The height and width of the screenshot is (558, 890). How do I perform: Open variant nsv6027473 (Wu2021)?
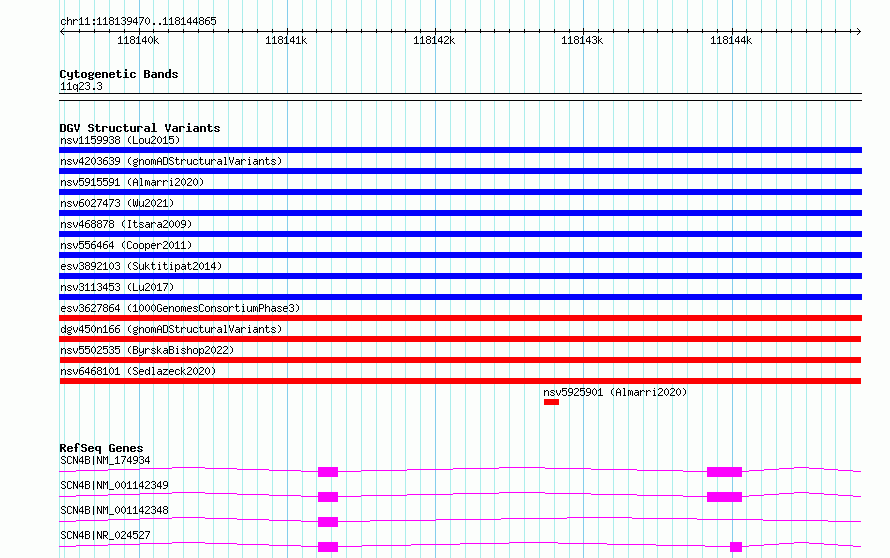(x=117, y=203)
